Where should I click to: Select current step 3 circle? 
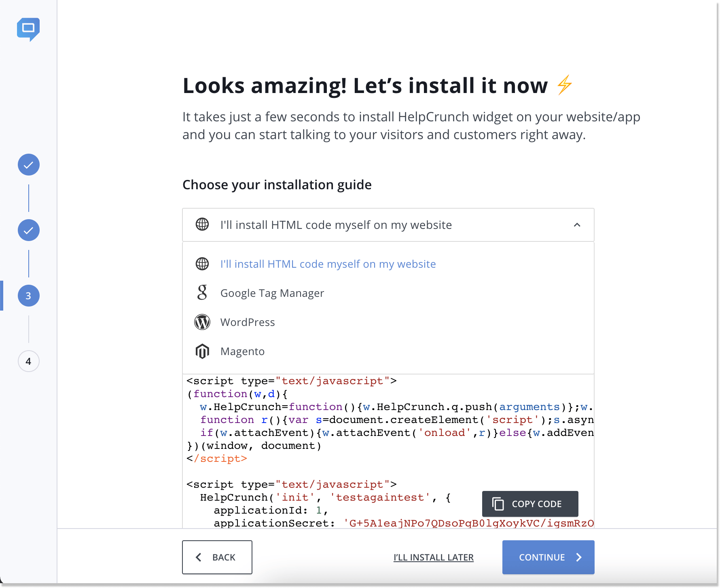[x=28, y=296]
